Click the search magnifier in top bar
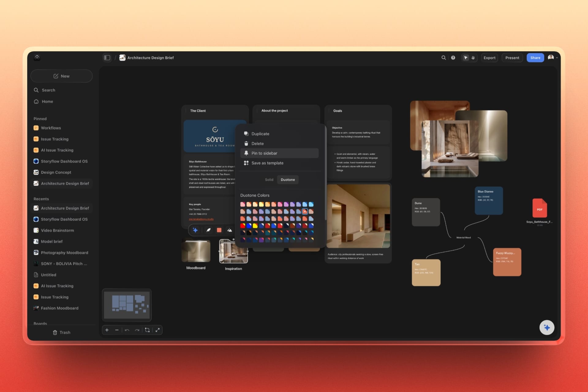Screen dimensions: 588x392 (443, 58)
